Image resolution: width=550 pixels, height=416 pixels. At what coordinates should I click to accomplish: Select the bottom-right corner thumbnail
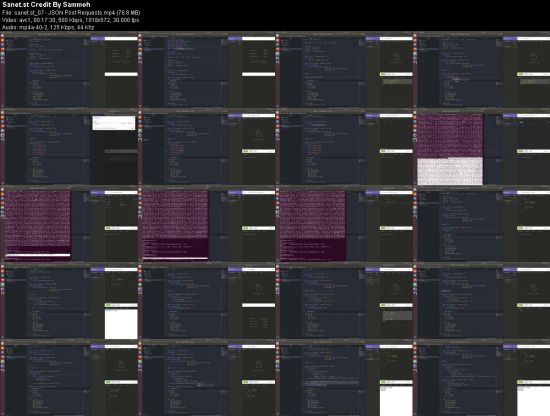point(482,378)
